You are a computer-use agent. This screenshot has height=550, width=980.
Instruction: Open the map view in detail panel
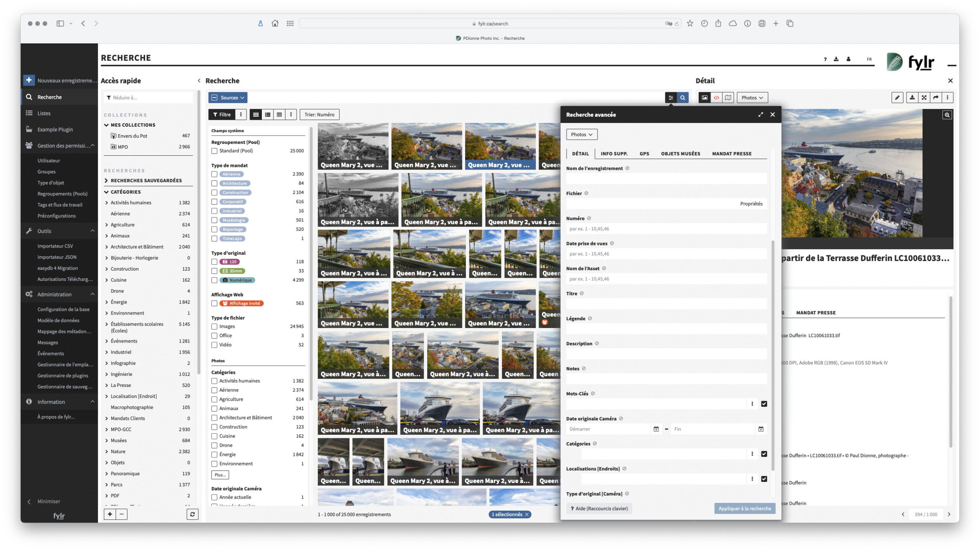click(728, 98)
